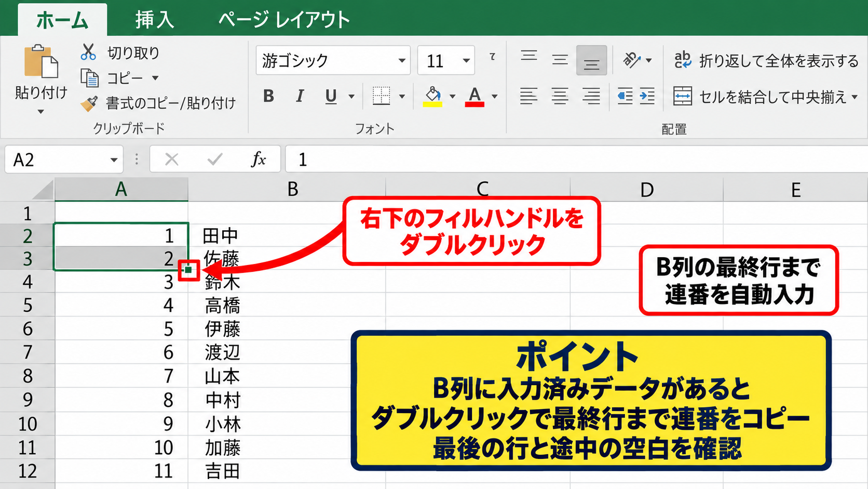Viewport: 868px width, 489px height.
Task: Open the font size dropdown
Action: point(466,61)
